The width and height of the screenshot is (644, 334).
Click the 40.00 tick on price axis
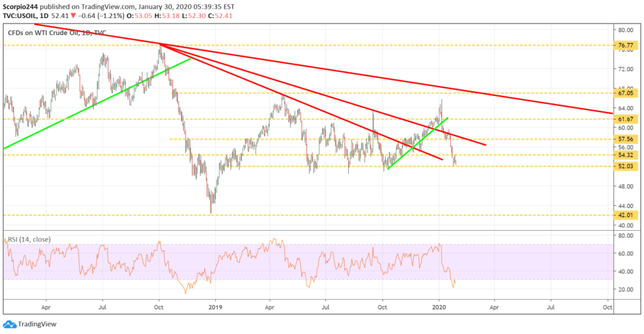tap(625, 225)
